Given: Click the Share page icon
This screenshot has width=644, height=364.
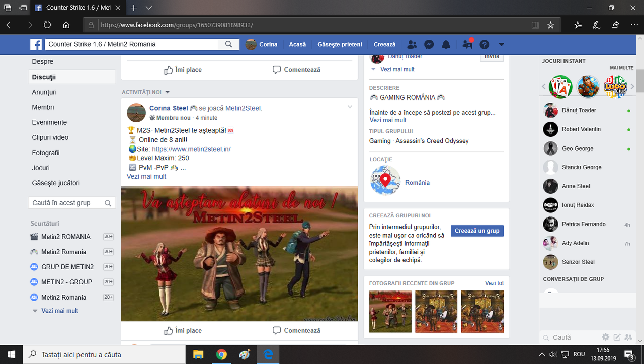Looking at the screenshot, I should 615,25.
